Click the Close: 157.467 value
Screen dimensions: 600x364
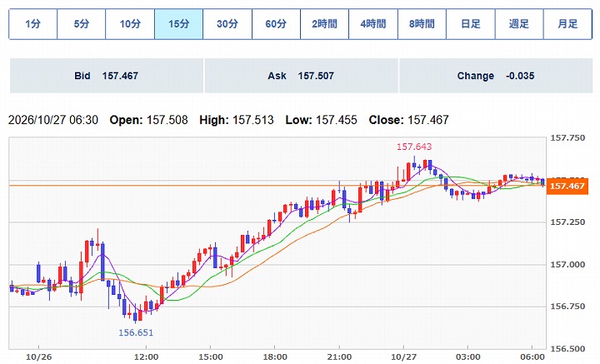click(408, 120)
